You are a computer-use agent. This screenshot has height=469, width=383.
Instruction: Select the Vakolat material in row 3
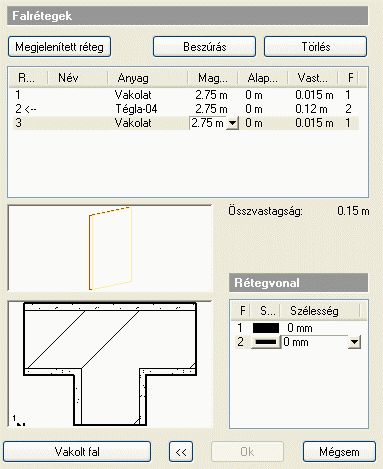tap(133, 123)
